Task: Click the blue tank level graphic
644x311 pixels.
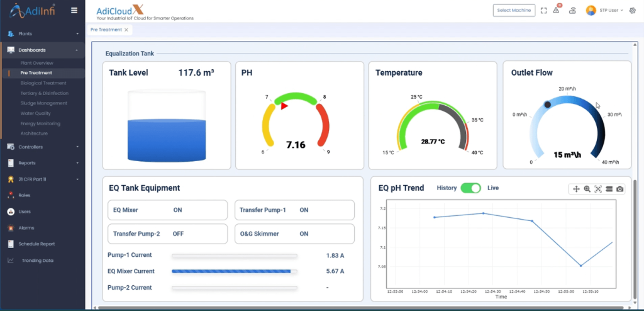Action: tap(166, 140)
